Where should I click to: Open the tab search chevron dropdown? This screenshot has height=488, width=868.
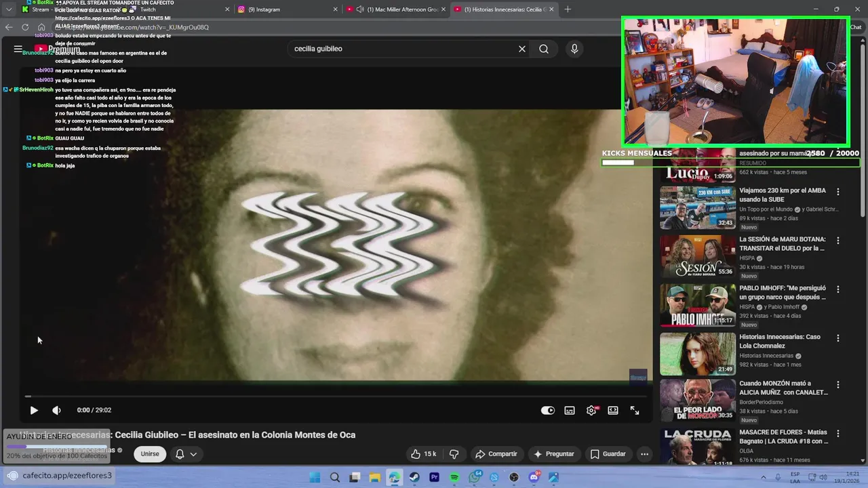(x=9, y=9)
